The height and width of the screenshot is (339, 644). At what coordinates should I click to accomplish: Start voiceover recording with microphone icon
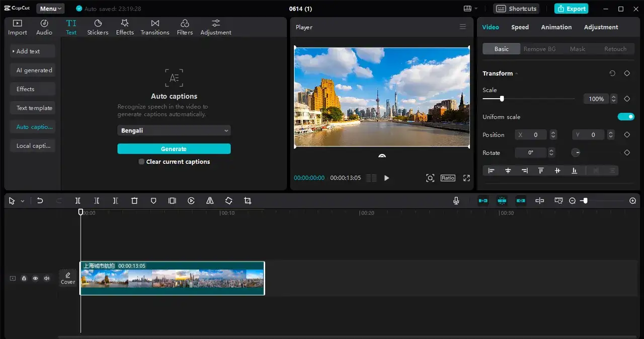click(x=456, y=200)
